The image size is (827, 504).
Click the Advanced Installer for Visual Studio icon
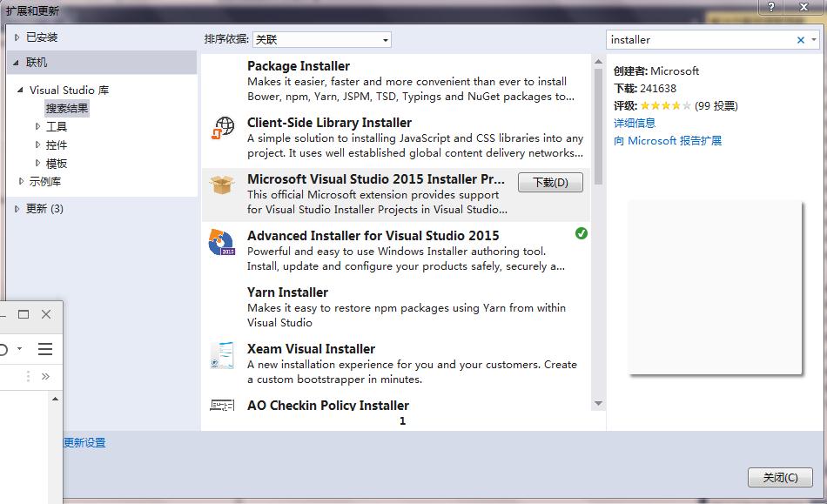pyautogui.click(x=222, y=242)
